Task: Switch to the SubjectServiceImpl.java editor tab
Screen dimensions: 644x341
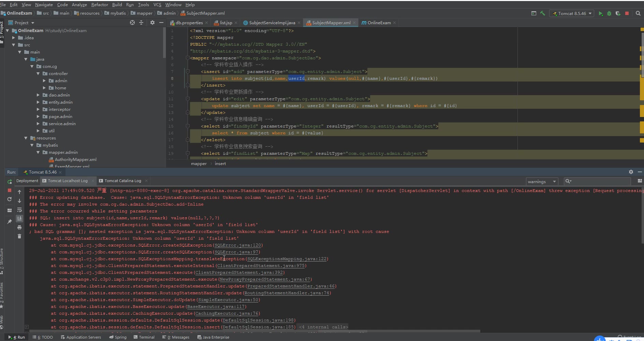Action: [272, 23]
